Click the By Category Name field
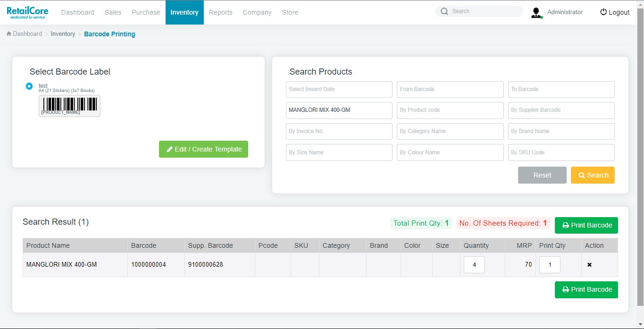The width and height of the screenshot is (644, 329). tap(450, 131)
